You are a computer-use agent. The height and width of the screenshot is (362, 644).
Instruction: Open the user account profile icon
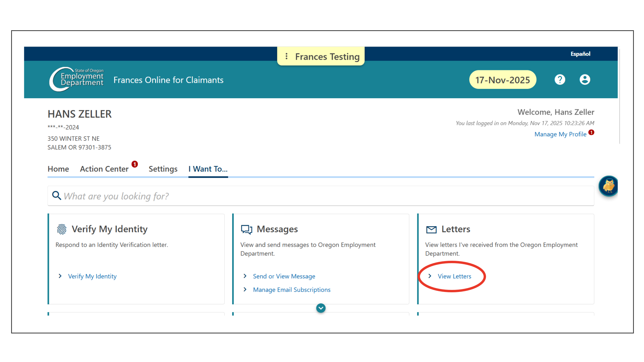point(585,80)
